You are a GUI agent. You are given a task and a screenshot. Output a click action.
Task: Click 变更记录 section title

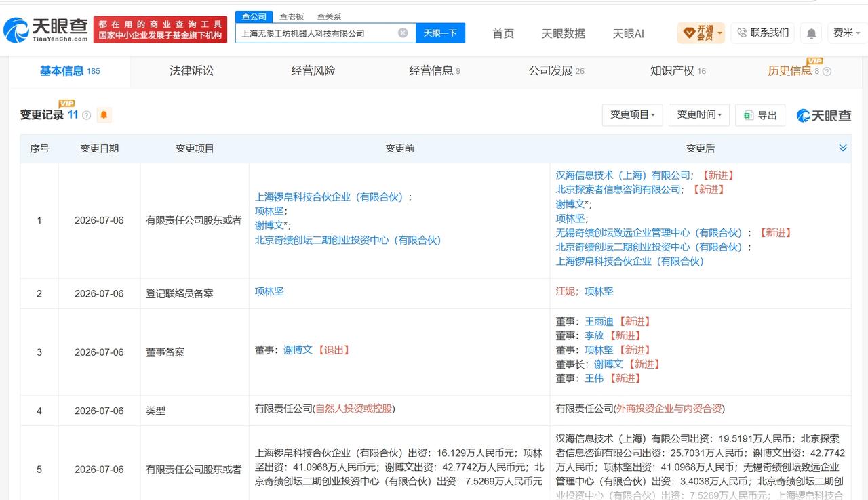pos(42,115)
